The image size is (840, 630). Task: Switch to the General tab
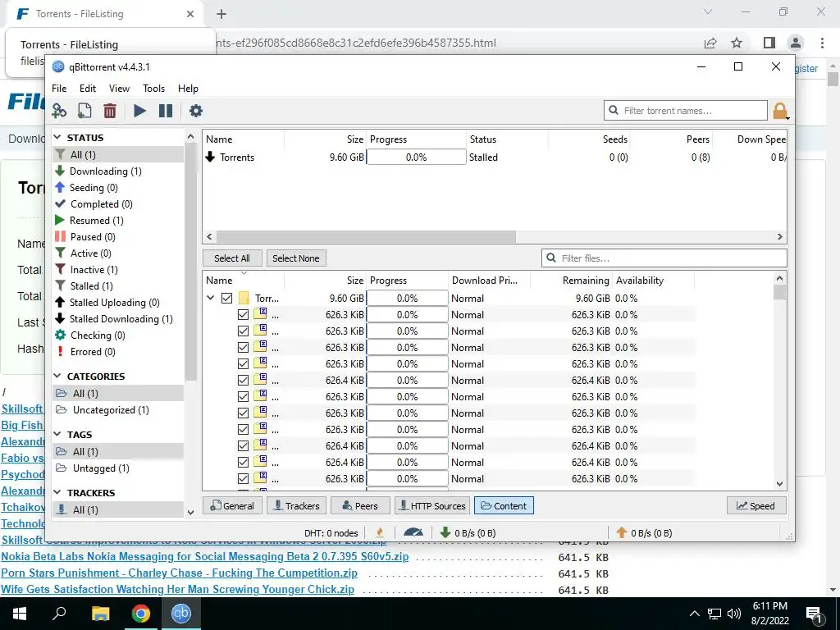232,505
